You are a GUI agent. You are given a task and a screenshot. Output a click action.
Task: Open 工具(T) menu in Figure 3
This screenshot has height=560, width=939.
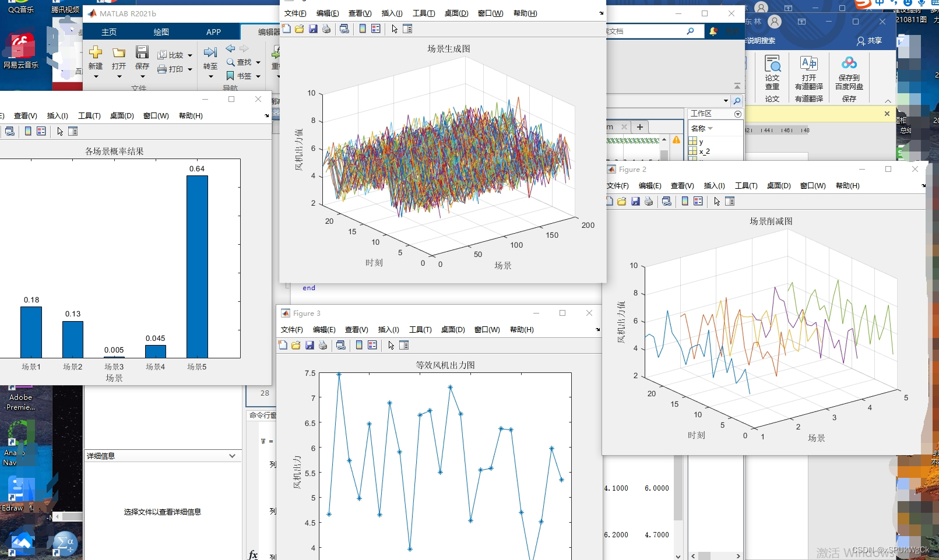[420, 330]
